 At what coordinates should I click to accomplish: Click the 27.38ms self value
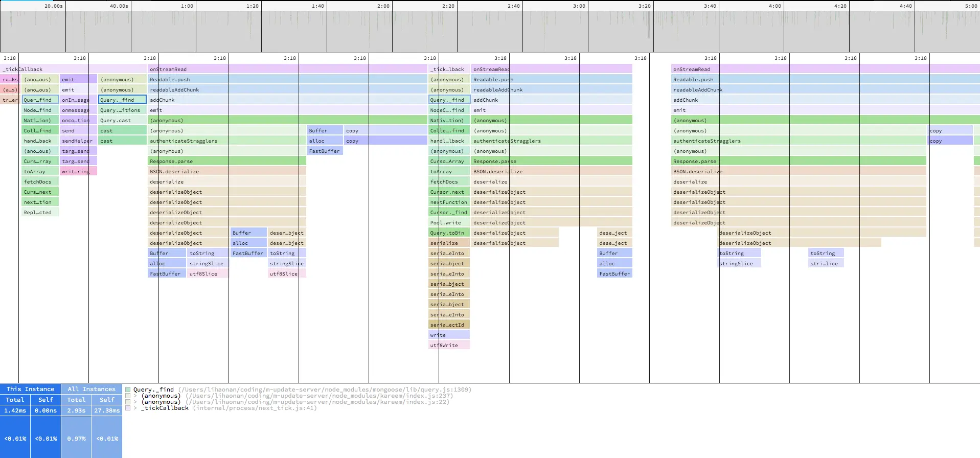point(107,410)
